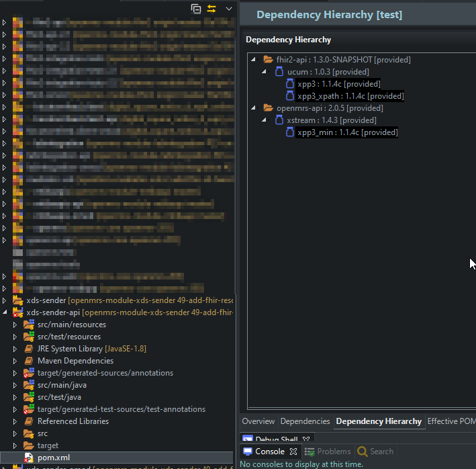The height and width of the screenshot is (469, 476).
Task: Switch to the Overview tab
Action: click(258, 421)
